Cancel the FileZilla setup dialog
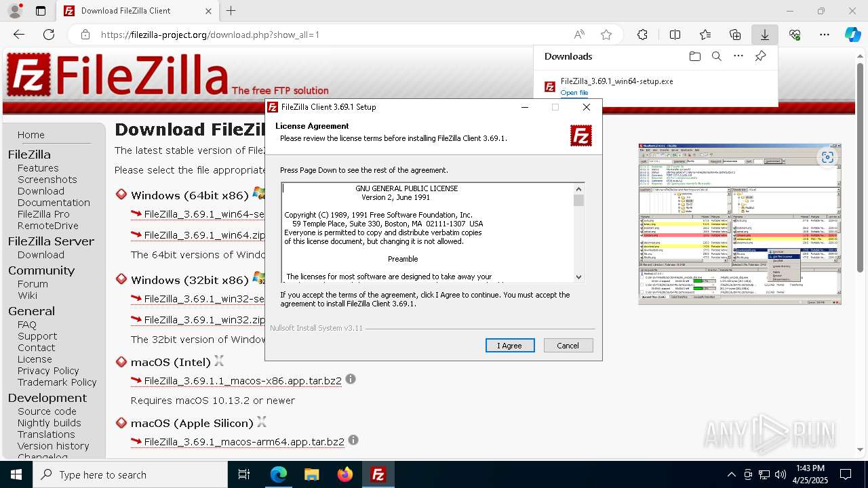The image size is (868, 488). [x=568, y=346]
